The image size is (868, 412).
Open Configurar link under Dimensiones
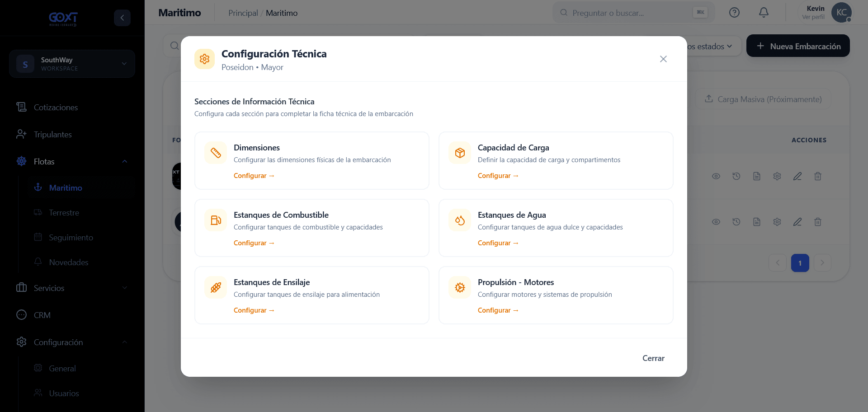pos(254,176)
